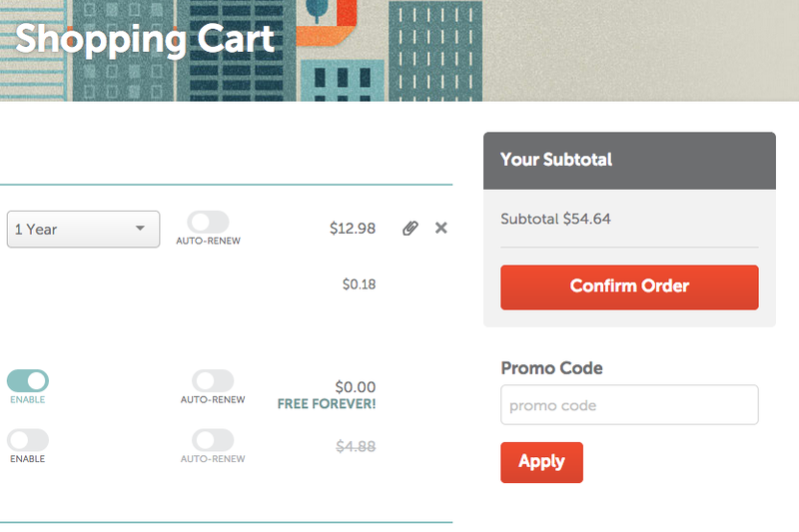Toggle auto-renew beside the crossed-out $4.88
The height and width of the screenshot is (532, 799).
pos(213,439)
